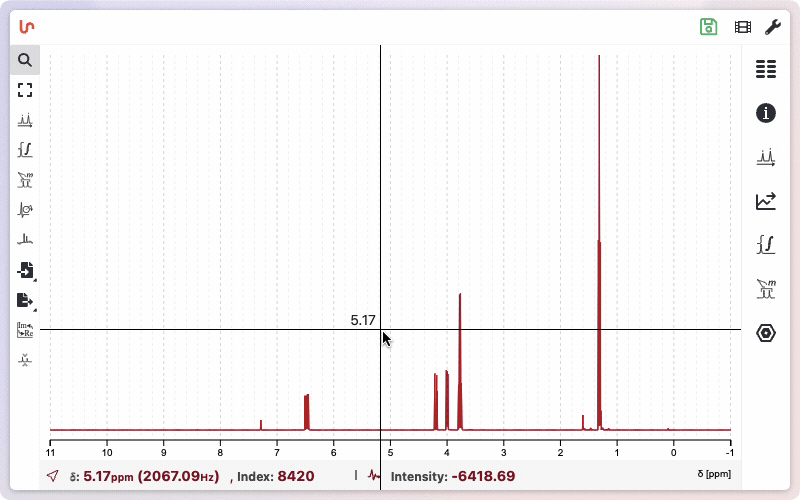Choose the ranges picking tool in left toolbar
Image resolution: width=800 pixels, height=500 pixels.
(x=25, y=180)
